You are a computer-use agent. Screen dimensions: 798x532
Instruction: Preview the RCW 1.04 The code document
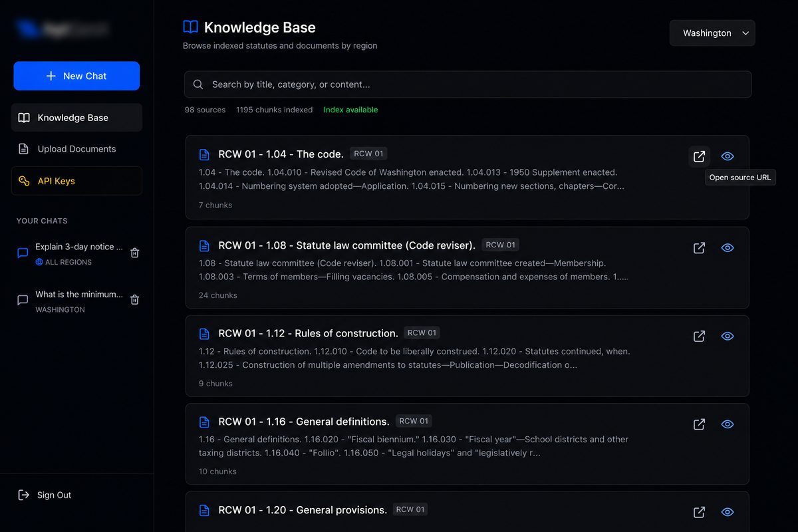728,156
